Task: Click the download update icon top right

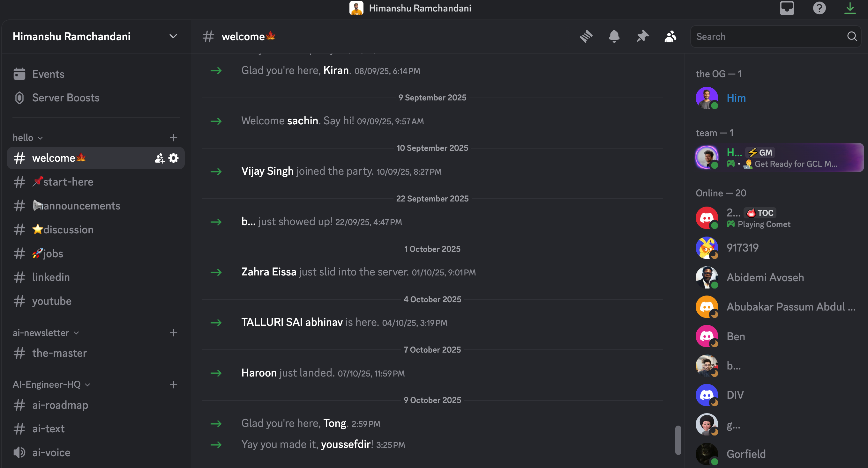Action: click(x=850, y=8)
